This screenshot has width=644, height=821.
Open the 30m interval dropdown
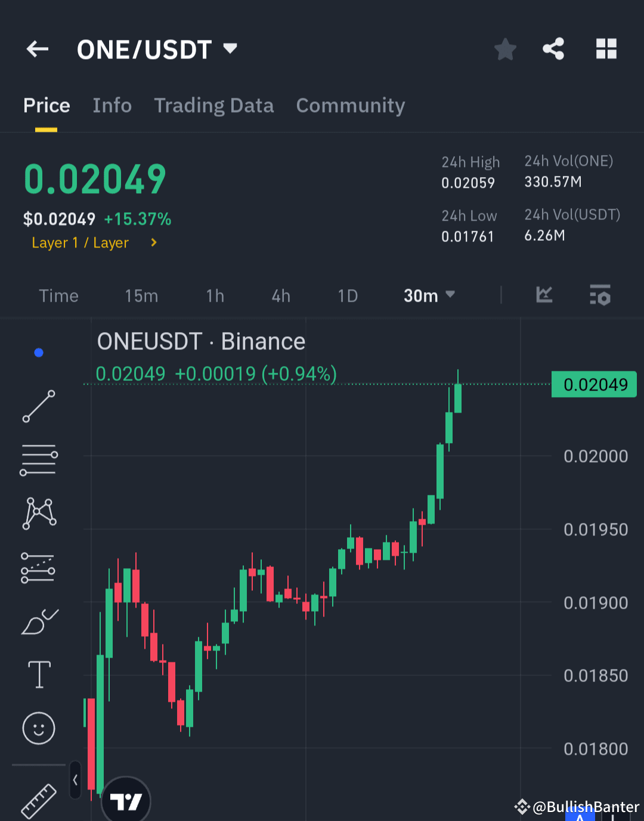point(429,295)
